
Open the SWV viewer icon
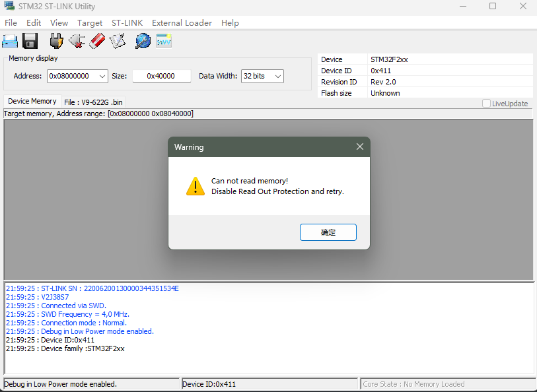pos(164,41)
